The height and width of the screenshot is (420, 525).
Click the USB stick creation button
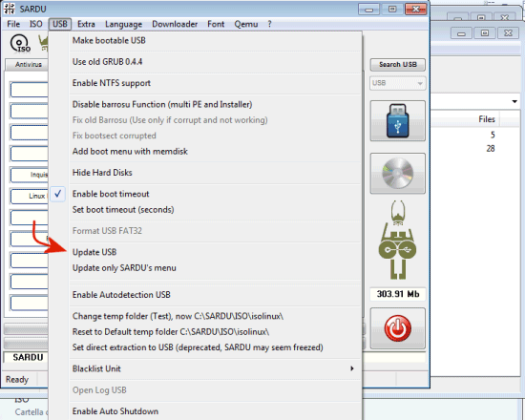click(x=397, y=121)
